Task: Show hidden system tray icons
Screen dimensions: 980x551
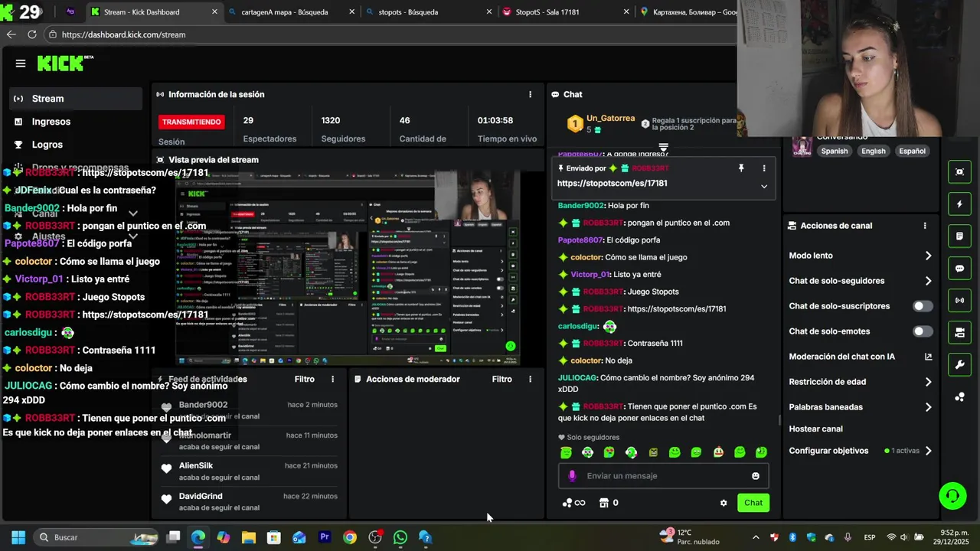Action: point(756,537)
